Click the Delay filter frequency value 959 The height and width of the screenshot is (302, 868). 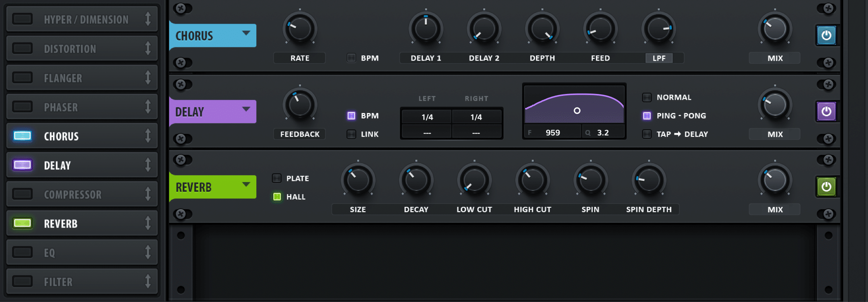pos(553,133)
